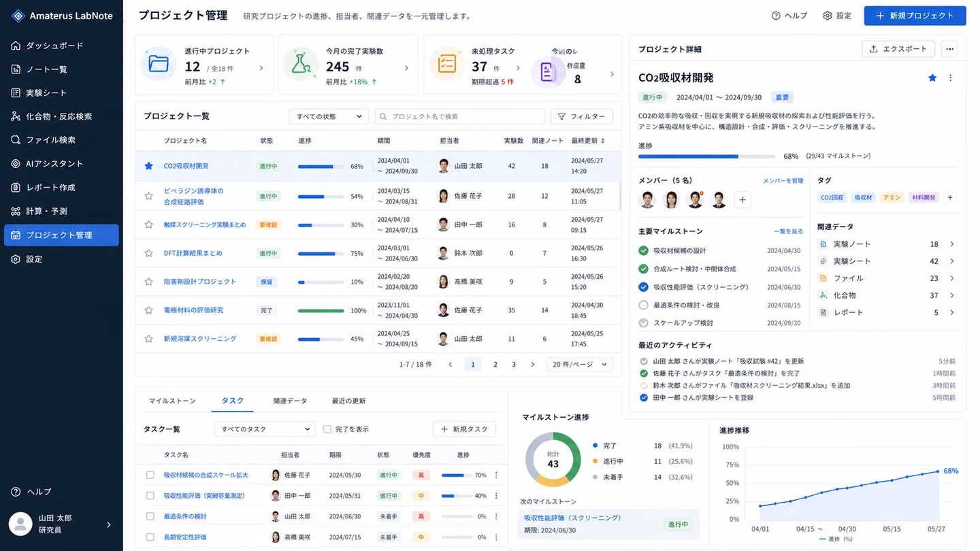Check the 完了を表示 checkbox
Viewport: 980px width, 551px height.
click(327, 429)
